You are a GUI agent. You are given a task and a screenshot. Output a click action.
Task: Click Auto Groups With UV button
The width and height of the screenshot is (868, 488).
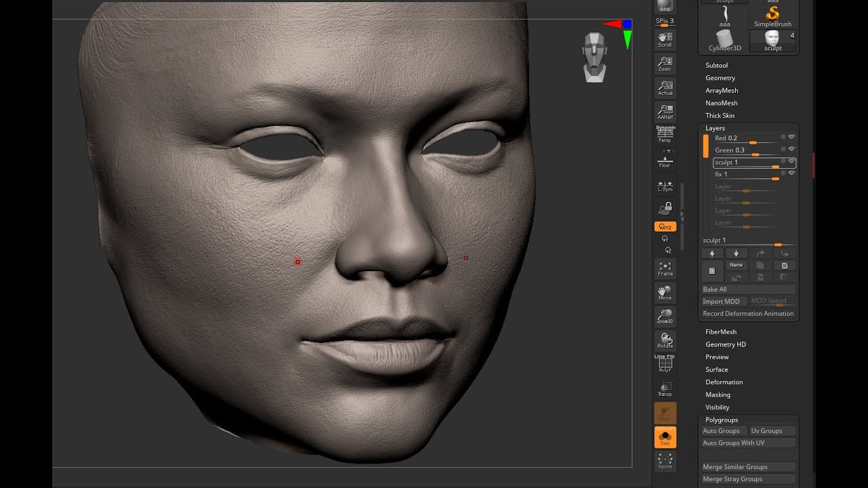point(749,443)
